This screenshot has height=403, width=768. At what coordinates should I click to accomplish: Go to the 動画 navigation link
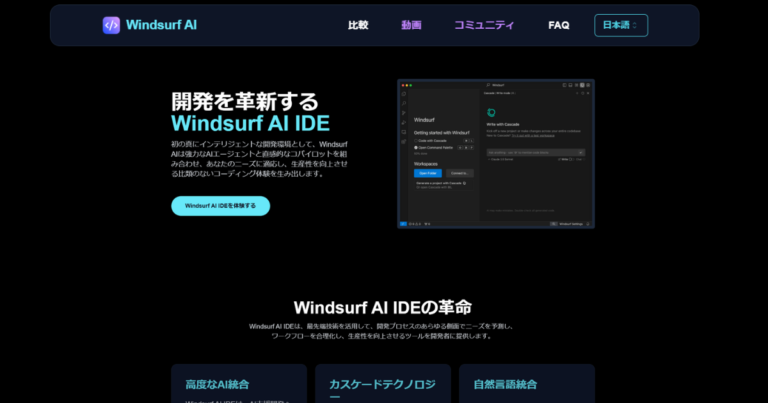411,25
